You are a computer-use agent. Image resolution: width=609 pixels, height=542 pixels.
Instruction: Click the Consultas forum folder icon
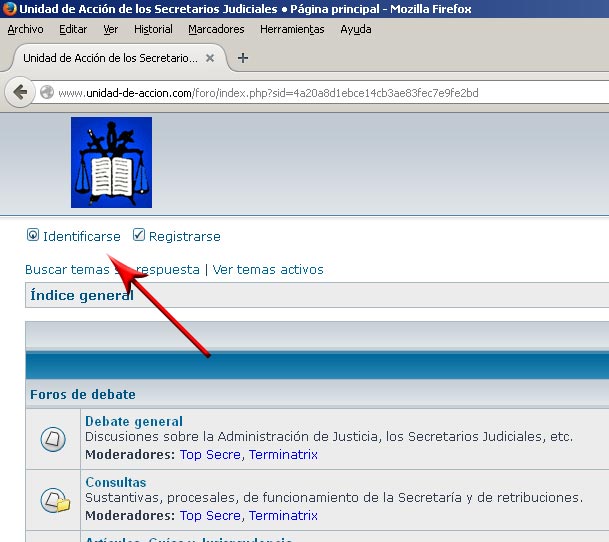pos(53,499)
